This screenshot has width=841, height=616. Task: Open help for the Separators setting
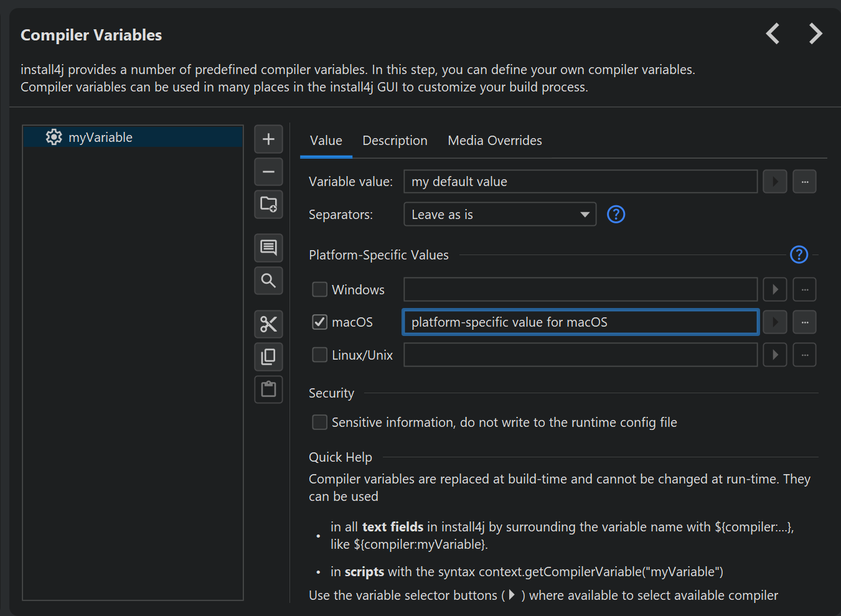616,215
